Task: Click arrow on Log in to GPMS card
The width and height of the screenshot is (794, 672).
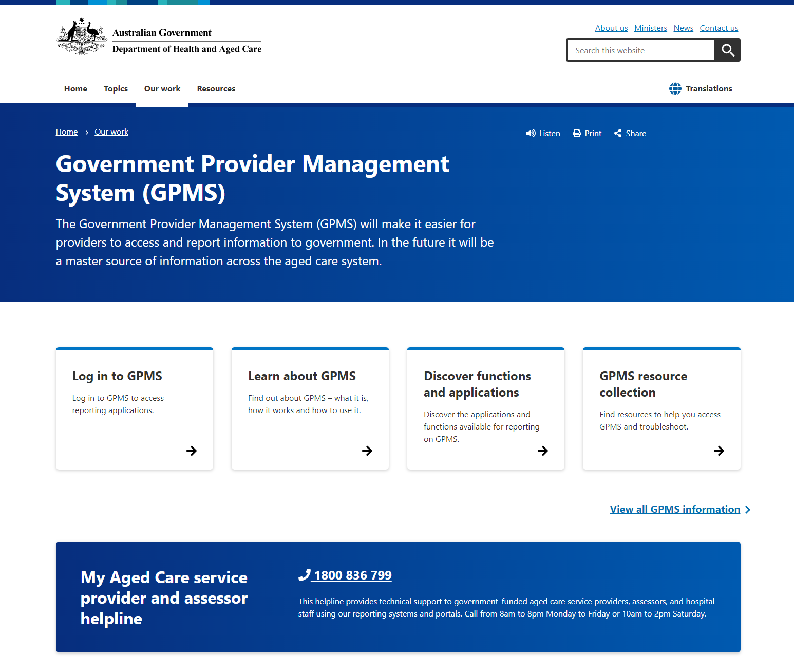Action: pos(192,451)
